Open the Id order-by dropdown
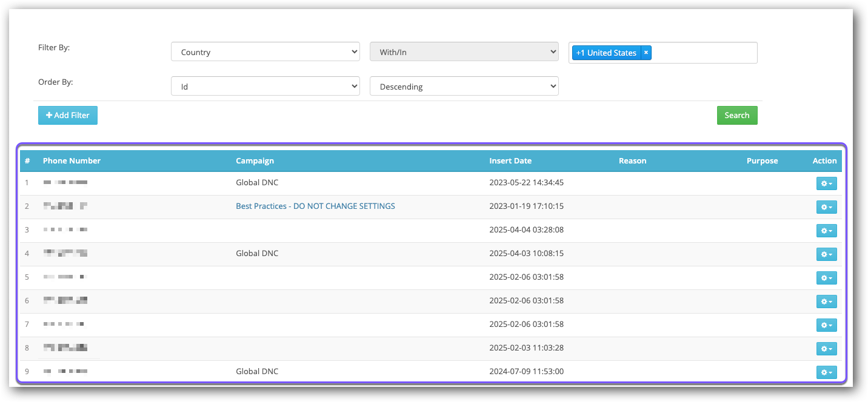This screenshot has height=402, width=868. pyautogui.click(x=265, y=87)
